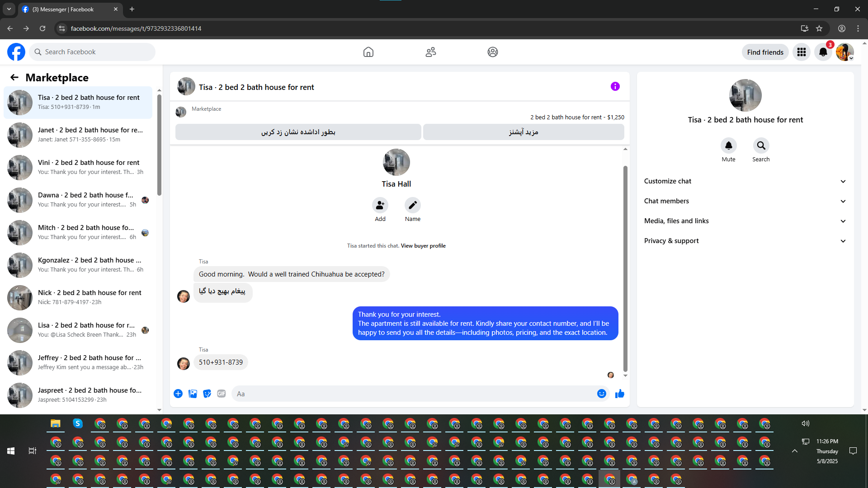Click chat messages vertical scrollbar
The width and height of the screenshot is (868, 488).
(625, 269)
